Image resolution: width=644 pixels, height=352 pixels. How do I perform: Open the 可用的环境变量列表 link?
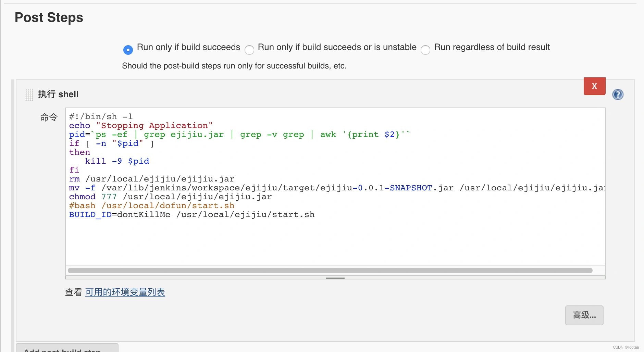[x=125, y=292]
